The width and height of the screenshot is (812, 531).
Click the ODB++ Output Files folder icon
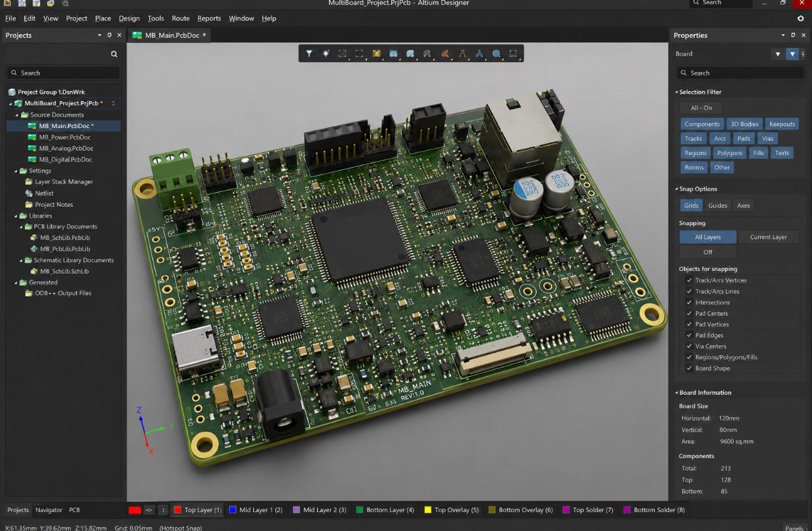(28, 293)
